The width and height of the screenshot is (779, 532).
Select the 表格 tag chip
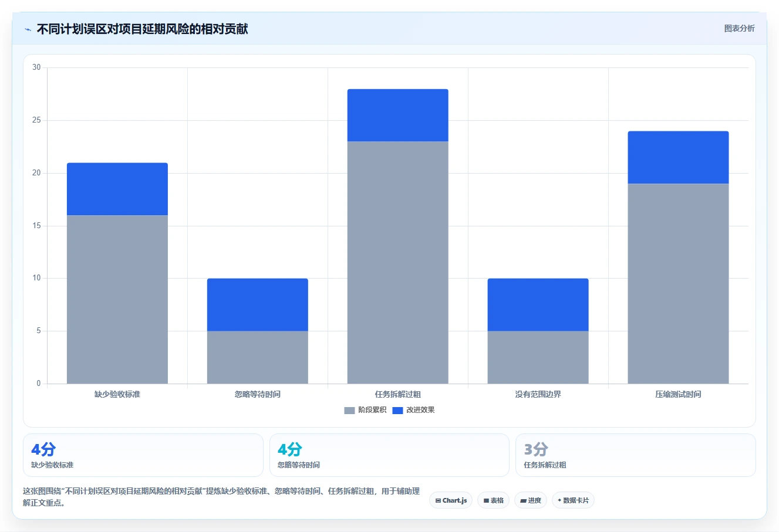493,500
